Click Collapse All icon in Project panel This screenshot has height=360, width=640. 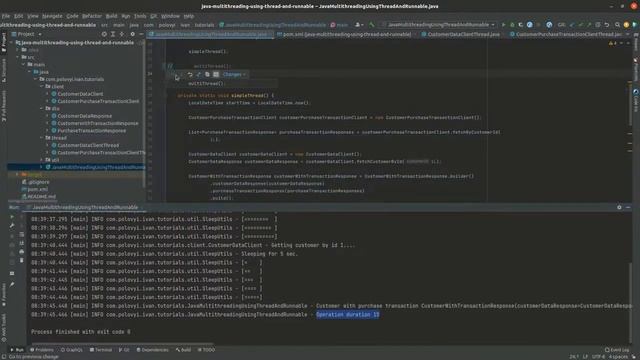coord(122,34)
